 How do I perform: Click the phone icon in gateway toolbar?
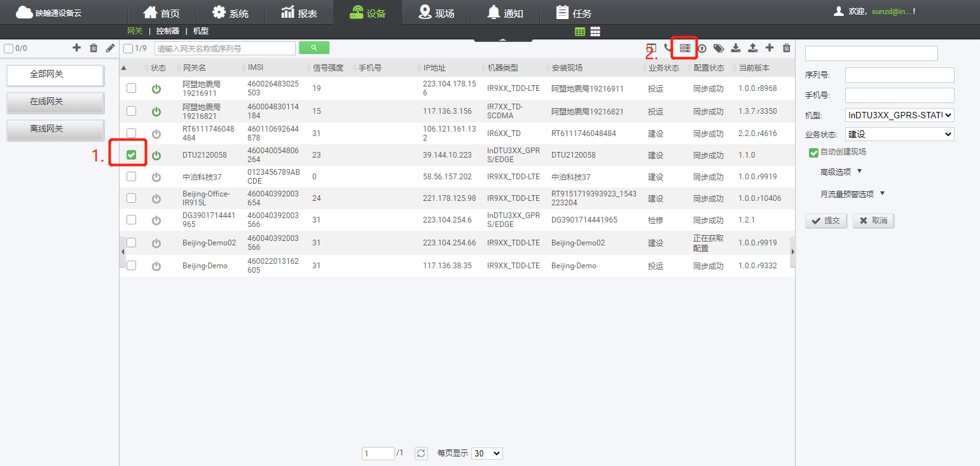coord(668,48)
